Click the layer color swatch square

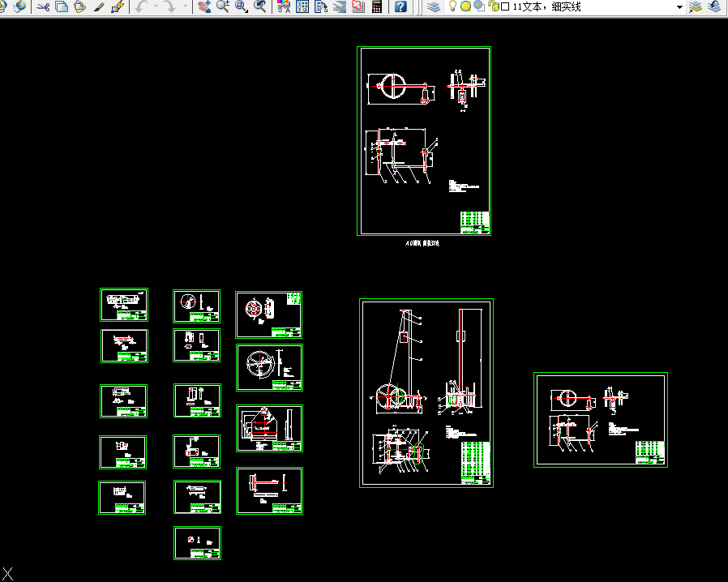coord(505,7)
